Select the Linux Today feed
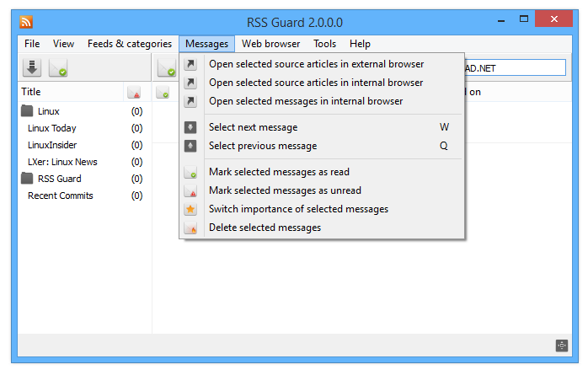The width and height of the screenshot is (588, 375). tap(85, 128)
